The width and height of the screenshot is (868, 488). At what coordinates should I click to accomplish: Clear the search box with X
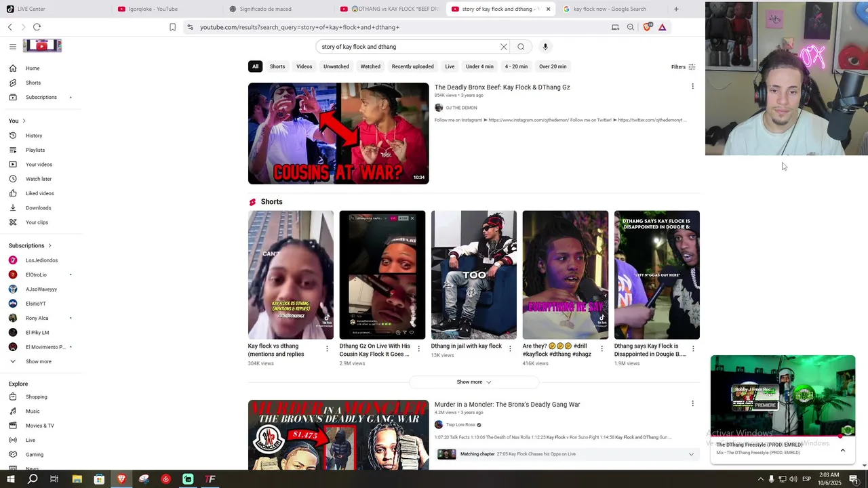[504, 47]
